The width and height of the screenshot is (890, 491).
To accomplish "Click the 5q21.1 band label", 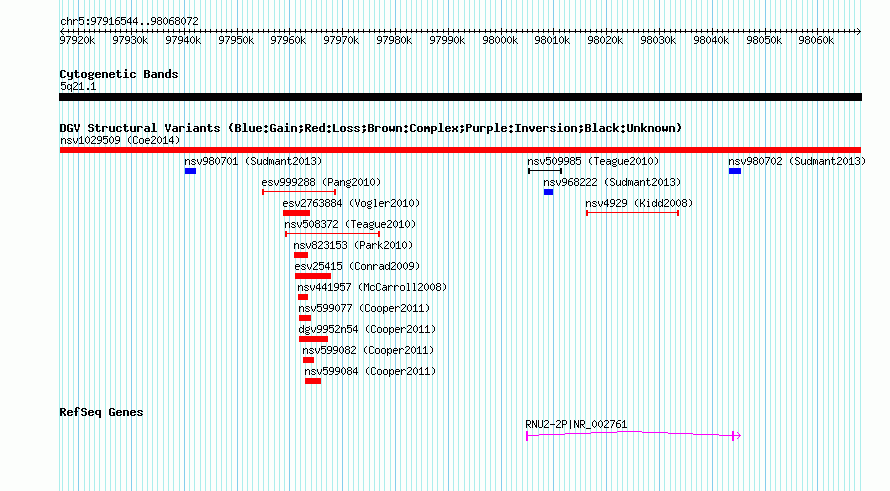I will tap(78, 86).
